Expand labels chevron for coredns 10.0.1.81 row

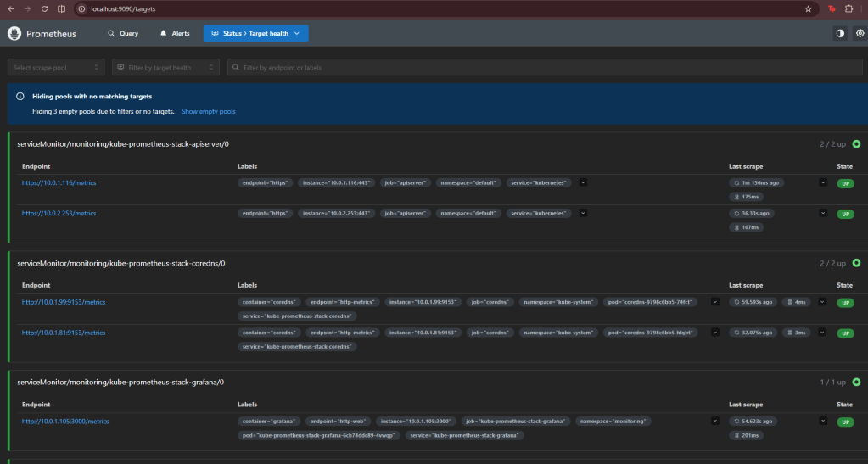(x=715, y=333)
